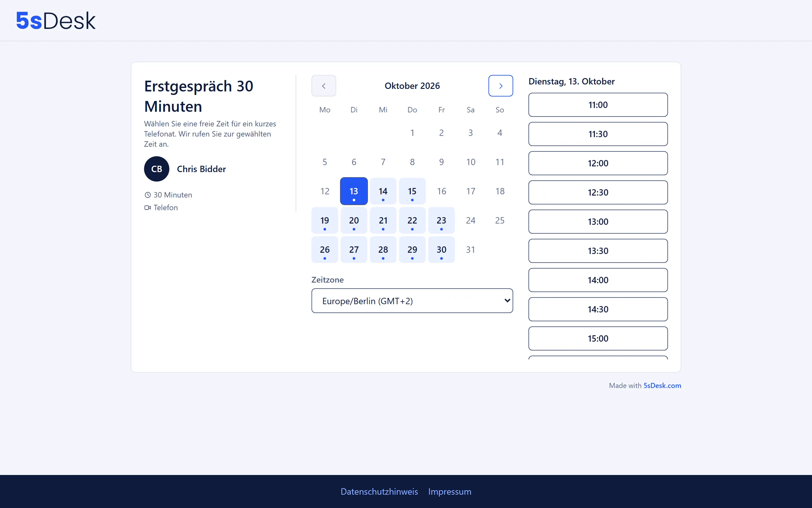
Task: Advance to next month arrow
Action: coord(501,86)
